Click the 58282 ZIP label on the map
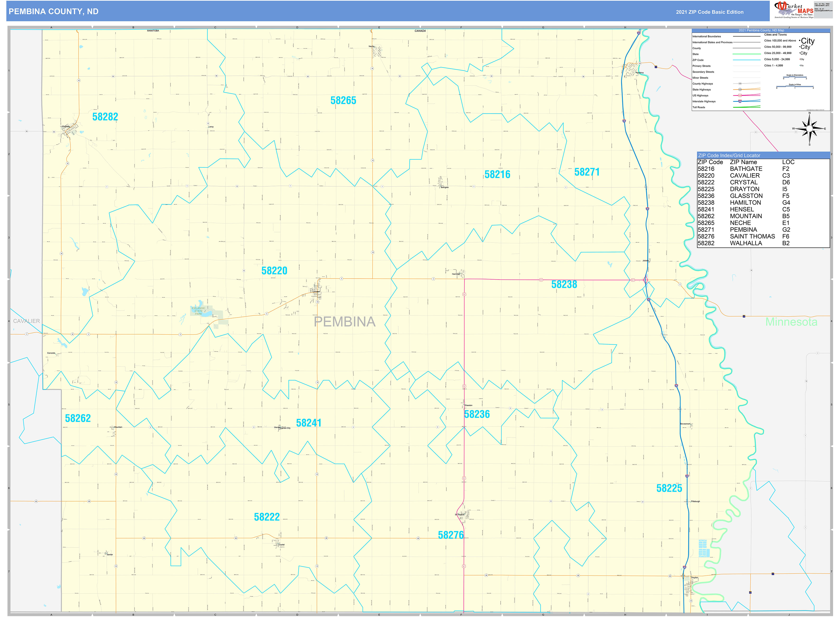The height and width of the screenshot is (617, 840). click(105, 117)
